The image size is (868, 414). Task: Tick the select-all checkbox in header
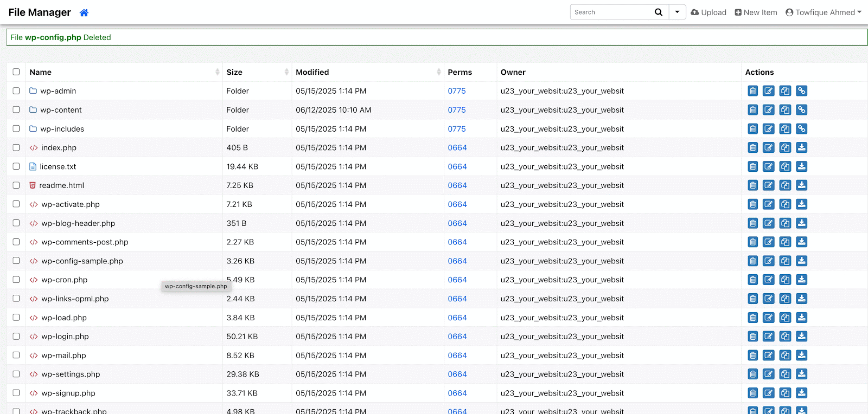coord(16,72)
